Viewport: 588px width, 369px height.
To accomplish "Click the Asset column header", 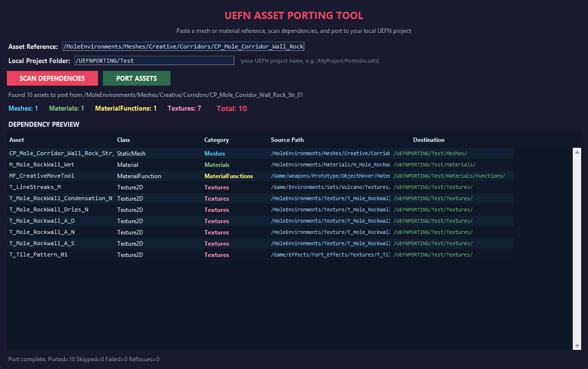I will point(17,140).
